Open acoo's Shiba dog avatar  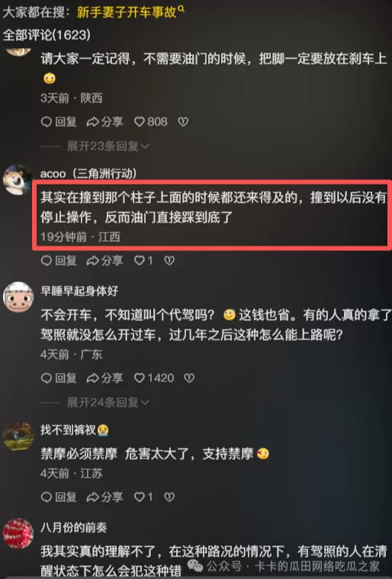(18, 180)
